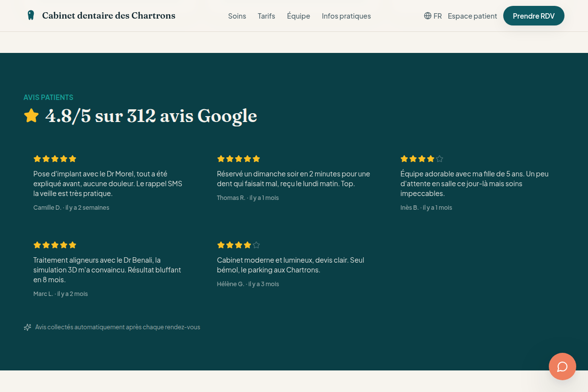Open the Cabinet dentaire des Chartrons homepage link
The width and height of the screenshot is (588, 392).
click(x=101, y=15)
